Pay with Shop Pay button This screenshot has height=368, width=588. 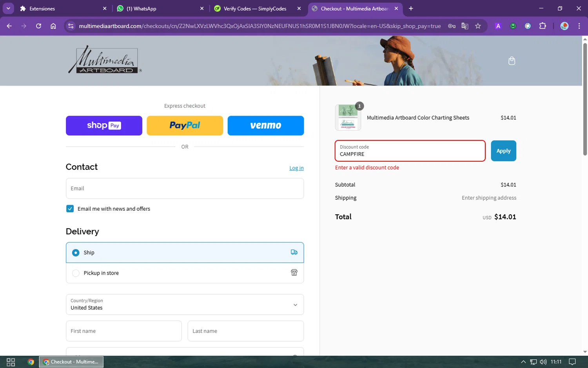pos(104,126)
